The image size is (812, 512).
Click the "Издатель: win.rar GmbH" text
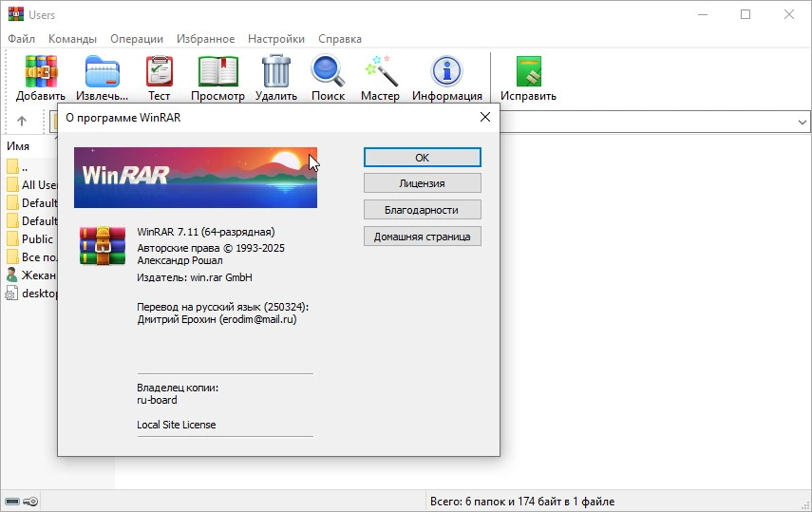click(x=195, y=277)
